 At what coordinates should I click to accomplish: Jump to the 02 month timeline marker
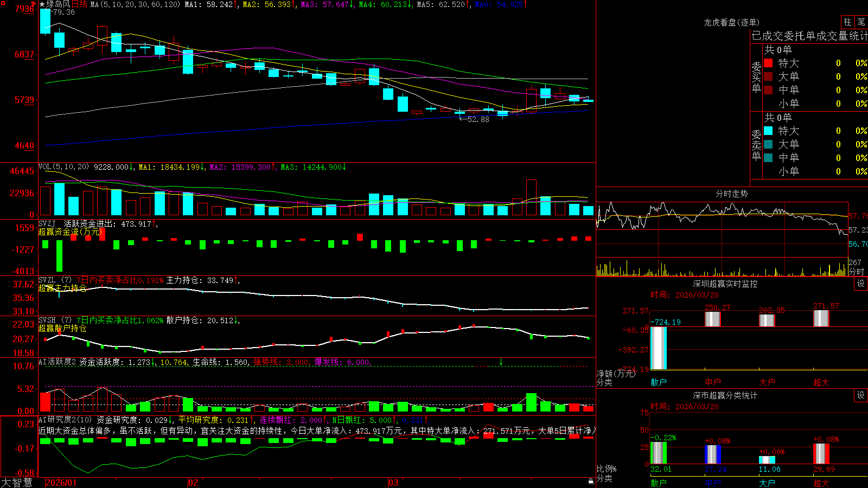coord(193,483)
